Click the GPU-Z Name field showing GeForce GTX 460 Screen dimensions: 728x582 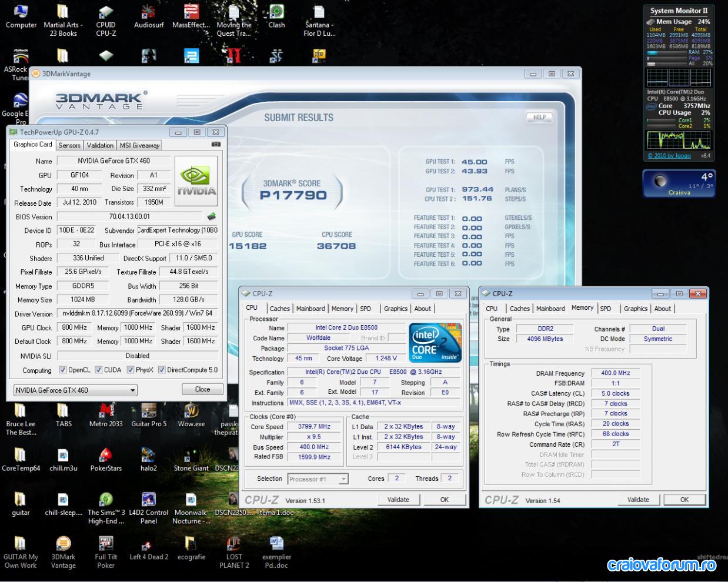(114, 160)
